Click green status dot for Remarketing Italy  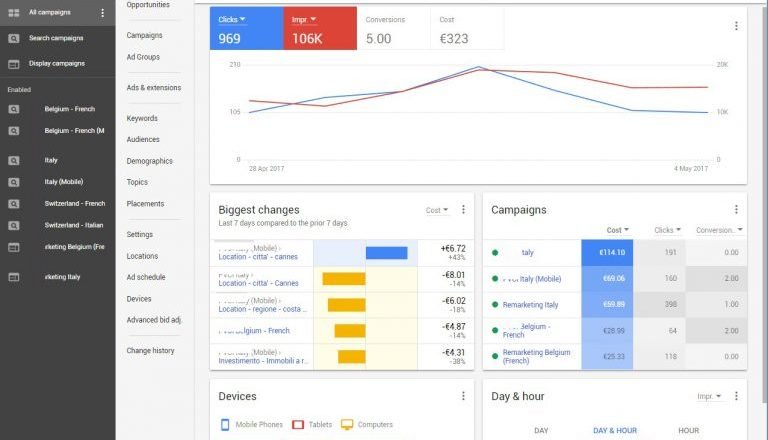495,305
